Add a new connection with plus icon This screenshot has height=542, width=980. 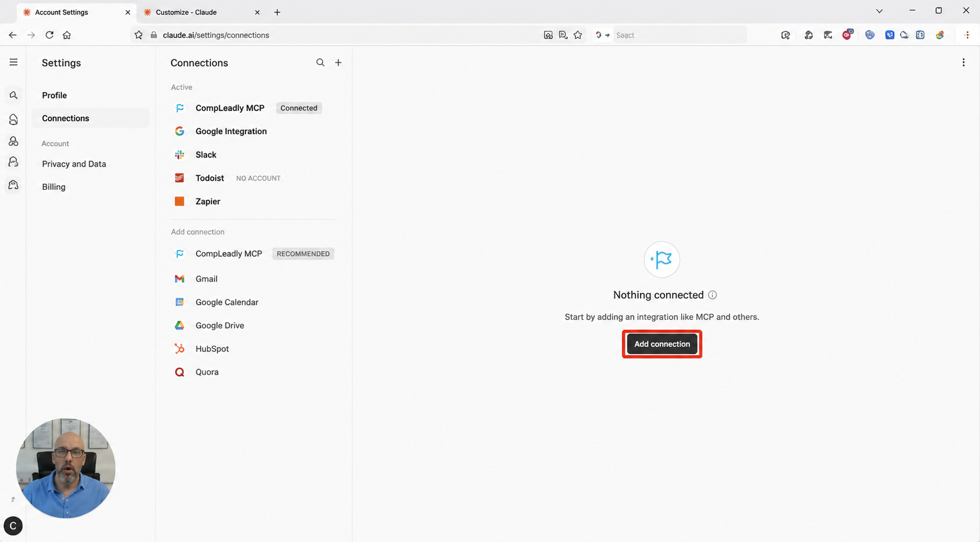(338, 62)
